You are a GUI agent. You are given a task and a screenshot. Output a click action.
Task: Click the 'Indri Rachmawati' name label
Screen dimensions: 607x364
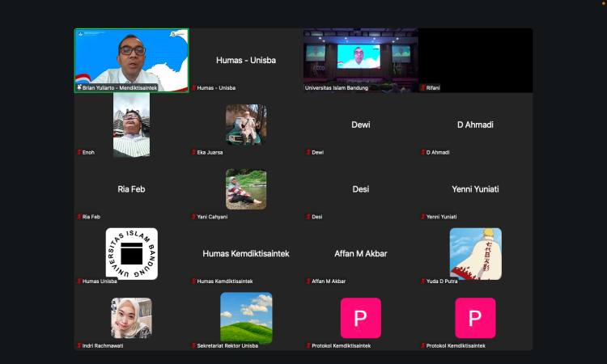click(x=103, y=346)
